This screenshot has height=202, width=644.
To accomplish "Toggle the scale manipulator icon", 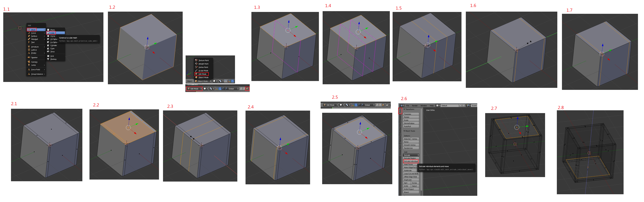I will pyautogui.click(x=226, y=89).
